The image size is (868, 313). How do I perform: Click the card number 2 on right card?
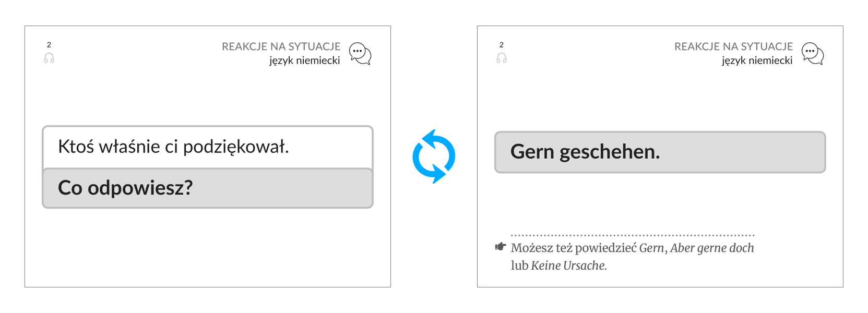coord(502,45)
